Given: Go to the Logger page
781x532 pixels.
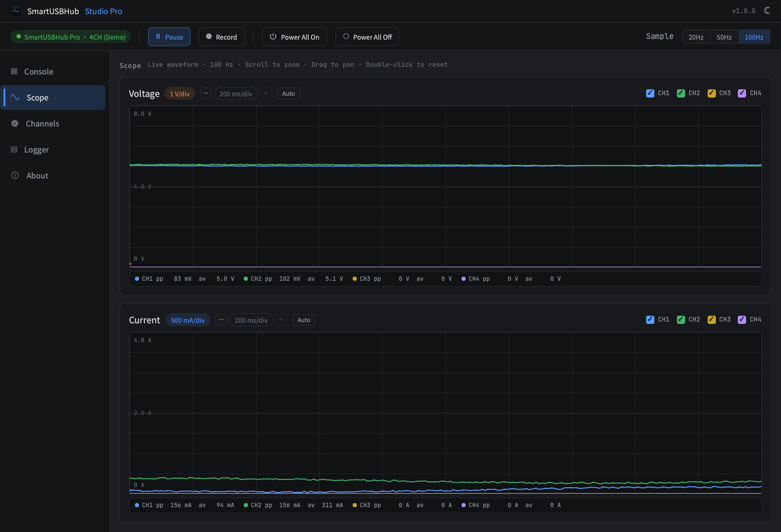Looking at the screenshot, I should [x=53, y=150].
